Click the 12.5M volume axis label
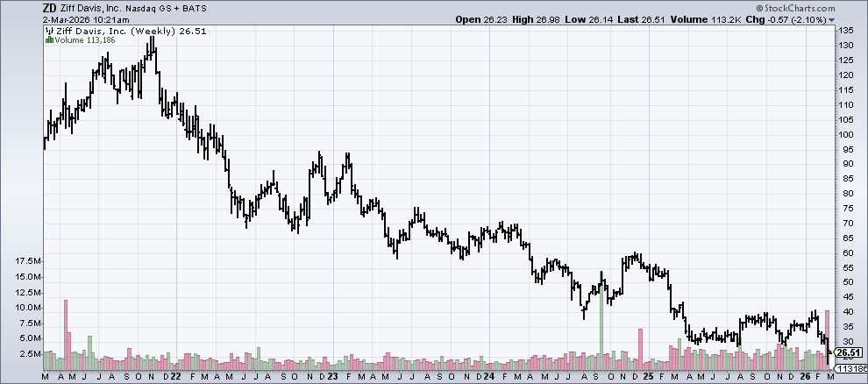The image size is (868, 384). (30, 292)
